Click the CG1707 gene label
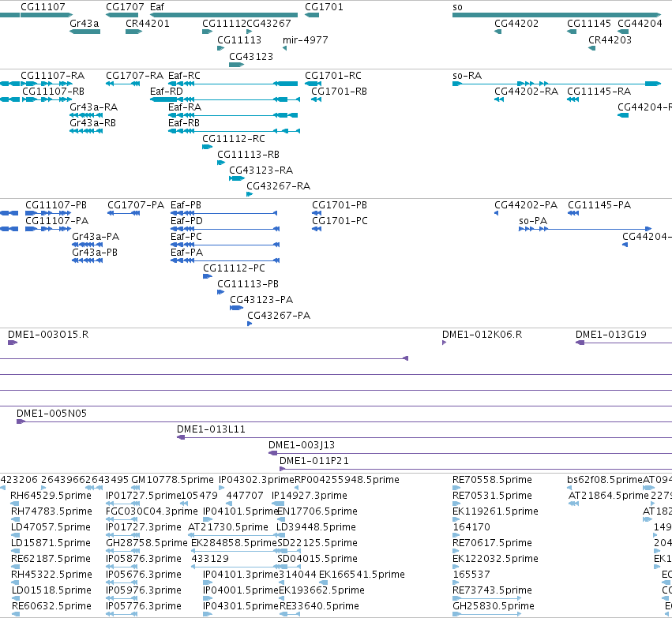This screenshot has width=672, height=618. click(x=125, y=7)
